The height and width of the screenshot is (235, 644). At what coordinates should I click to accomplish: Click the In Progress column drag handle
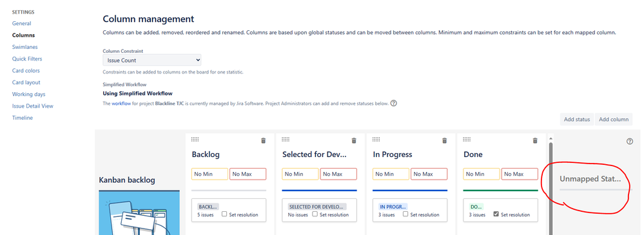[376, 140]
